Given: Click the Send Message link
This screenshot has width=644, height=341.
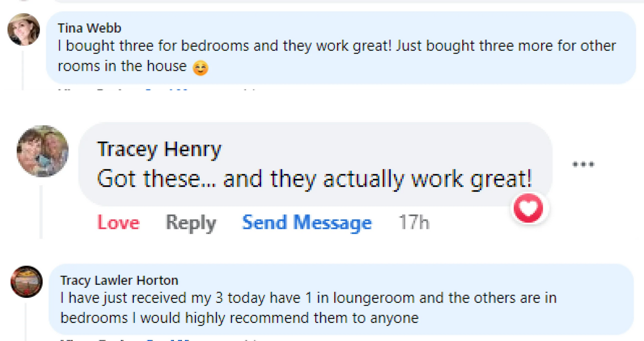Looking at the screenshot, I should coord(307,223).
